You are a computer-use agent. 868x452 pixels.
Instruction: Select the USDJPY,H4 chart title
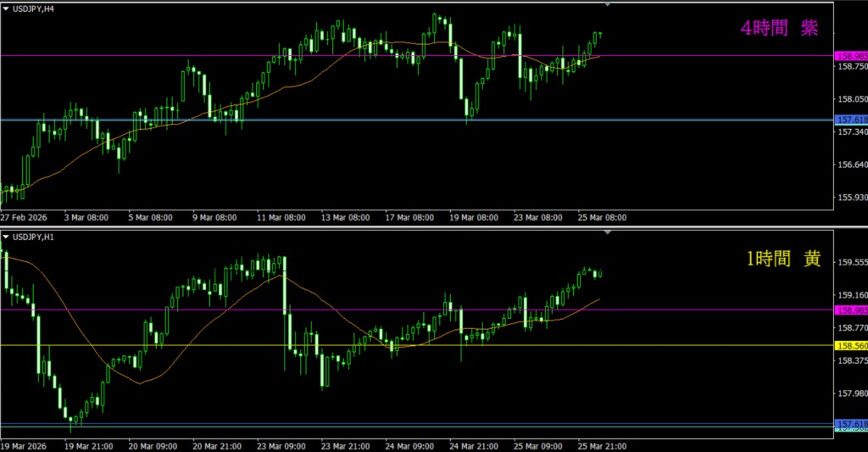click(33, 7)
